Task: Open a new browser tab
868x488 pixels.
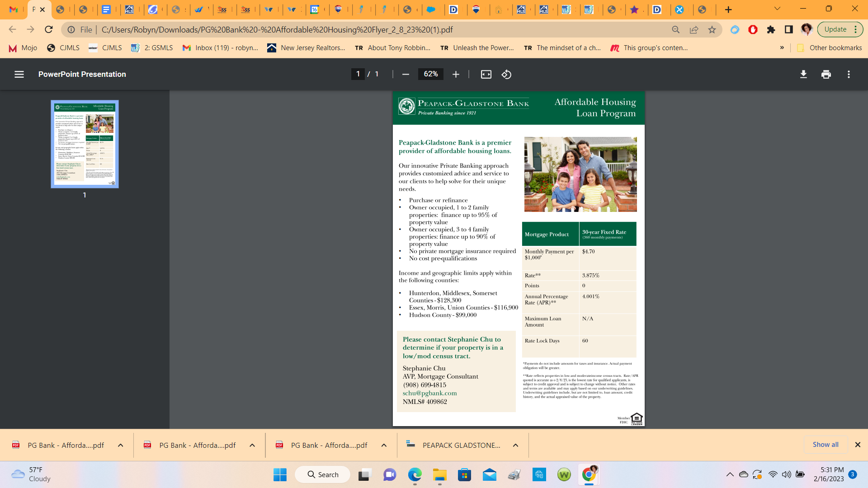Action: 728,9
